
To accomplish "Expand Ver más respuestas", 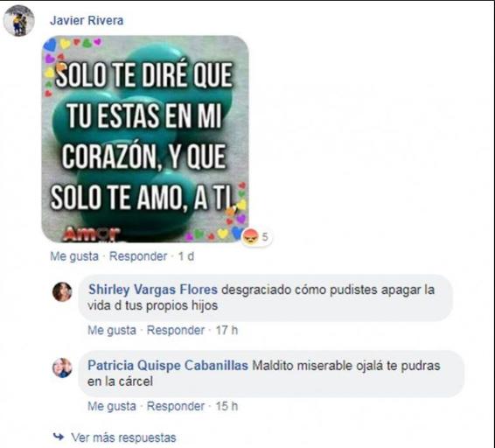I will tap(123, 437).
